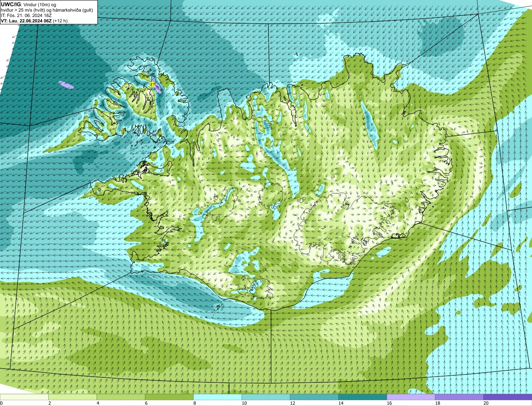This screenshot has width=532, height=406.
Task: Click the line "hviður > 25 m/s (hvítt) og hámarkshviða (gult)"
Action: [47, 10]
